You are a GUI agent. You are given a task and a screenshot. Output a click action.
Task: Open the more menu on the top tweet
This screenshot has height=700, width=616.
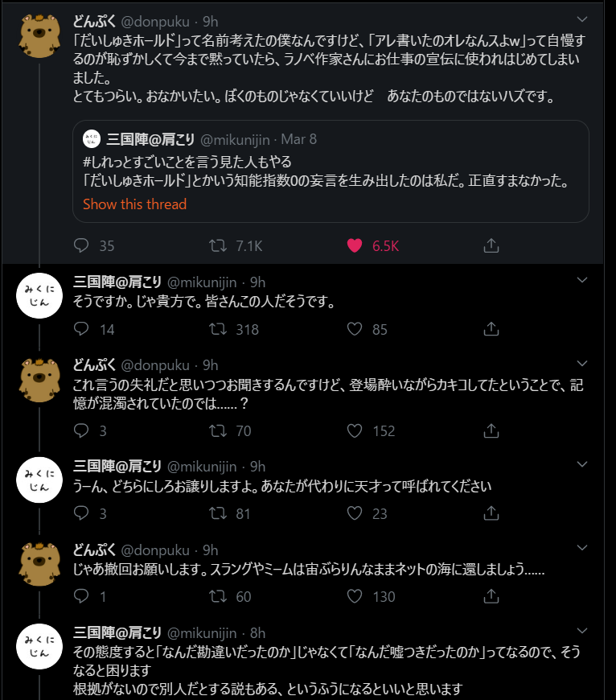pos(583,18)
